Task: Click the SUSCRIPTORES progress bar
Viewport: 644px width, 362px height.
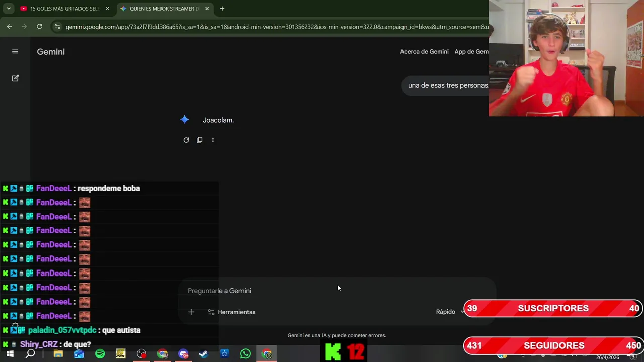Action: coord(553,308)
